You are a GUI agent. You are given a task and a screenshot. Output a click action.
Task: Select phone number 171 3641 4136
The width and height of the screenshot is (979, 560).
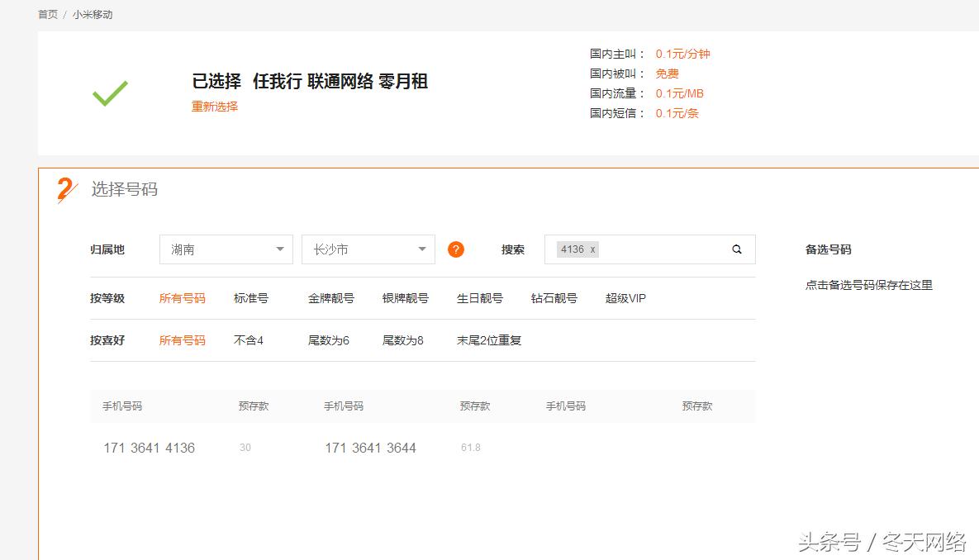[x=149, y=448]
